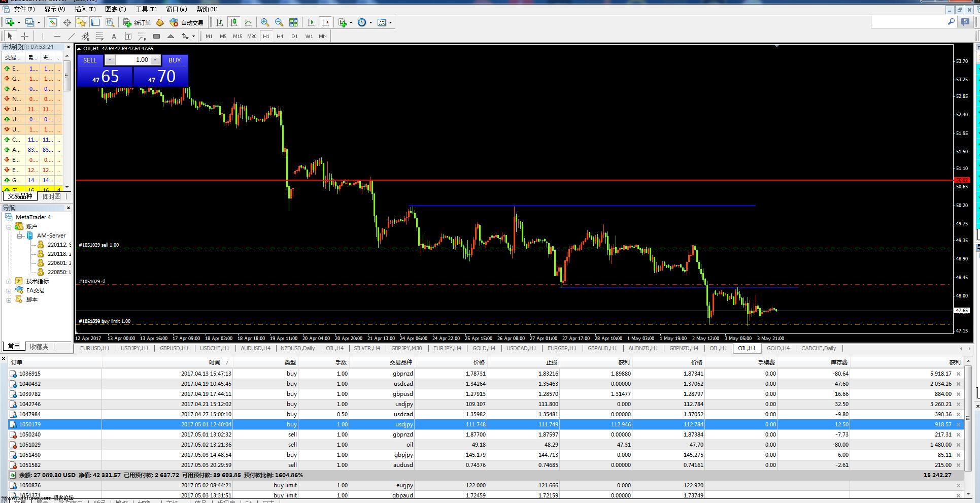Open the chart templates icon
The width and height of the screenshot is (980, 503).
(382, 22)
